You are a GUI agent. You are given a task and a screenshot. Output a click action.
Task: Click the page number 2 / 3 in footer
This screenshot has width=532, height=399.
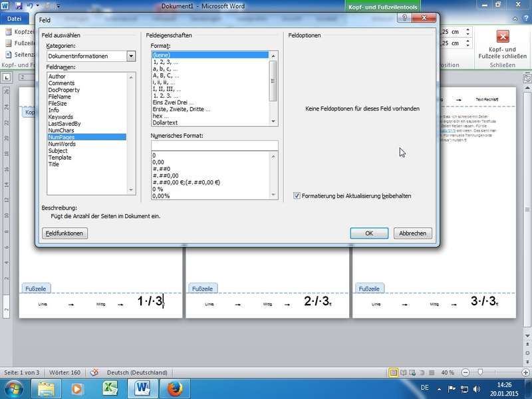click(x=317, y=301)
